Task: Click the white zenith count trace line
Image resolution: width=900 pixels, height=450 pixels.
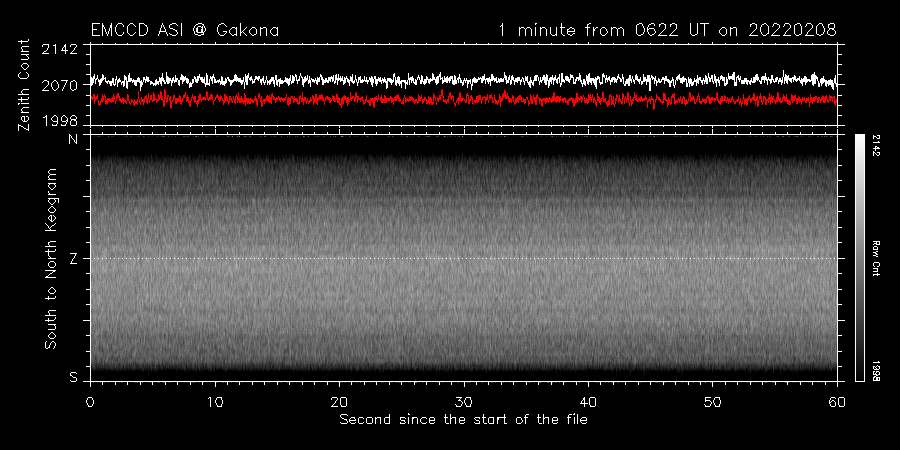Action: tap(463, 80)
